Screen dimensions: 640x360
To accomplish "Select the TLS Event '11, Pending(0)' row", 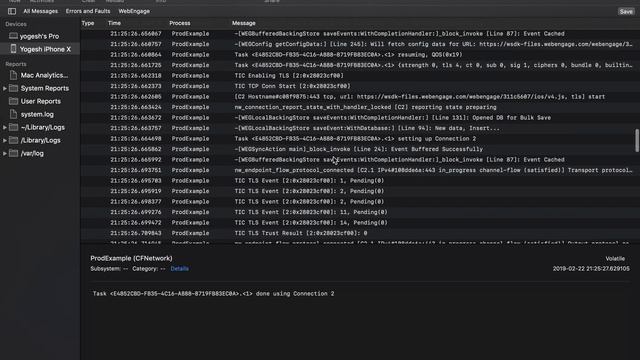I will coord(357,212).
